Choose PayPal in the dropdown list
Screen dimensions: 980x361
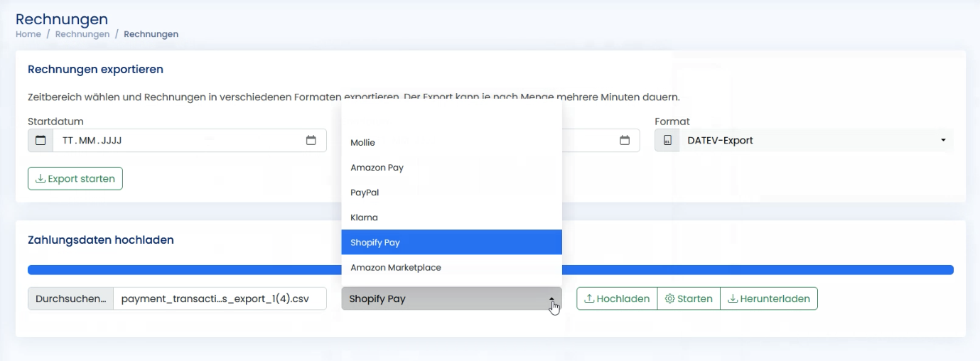pos(451,193)
